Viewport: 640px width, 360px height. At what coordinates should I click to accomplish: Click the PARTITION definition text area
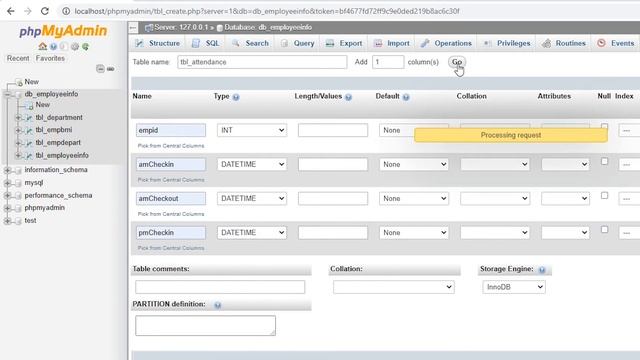(x=205, y=326)
